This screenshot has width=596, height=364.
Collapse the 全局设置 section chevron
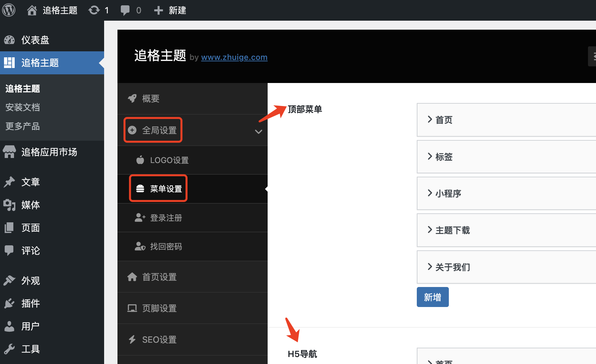click(258, 131)
